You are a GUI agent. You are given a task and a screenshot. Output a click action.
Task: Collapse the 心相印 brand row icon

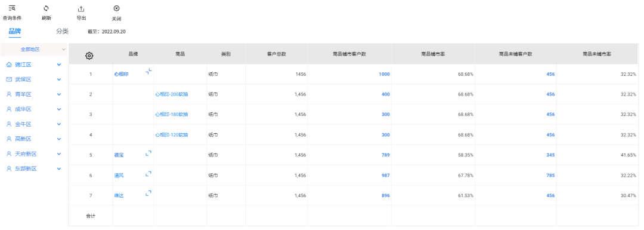(x=148, y=71)
